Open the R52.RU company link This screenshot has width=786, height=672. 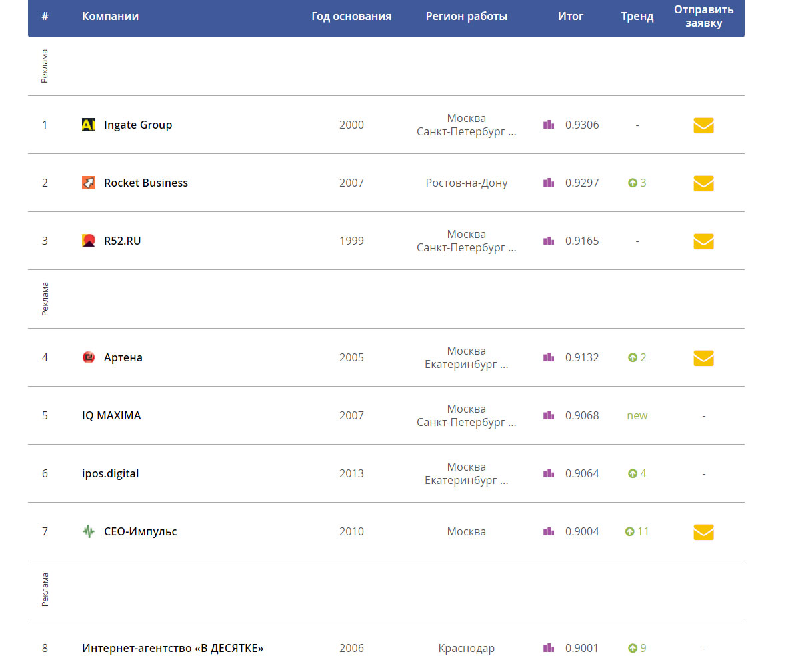pos(122,241)
